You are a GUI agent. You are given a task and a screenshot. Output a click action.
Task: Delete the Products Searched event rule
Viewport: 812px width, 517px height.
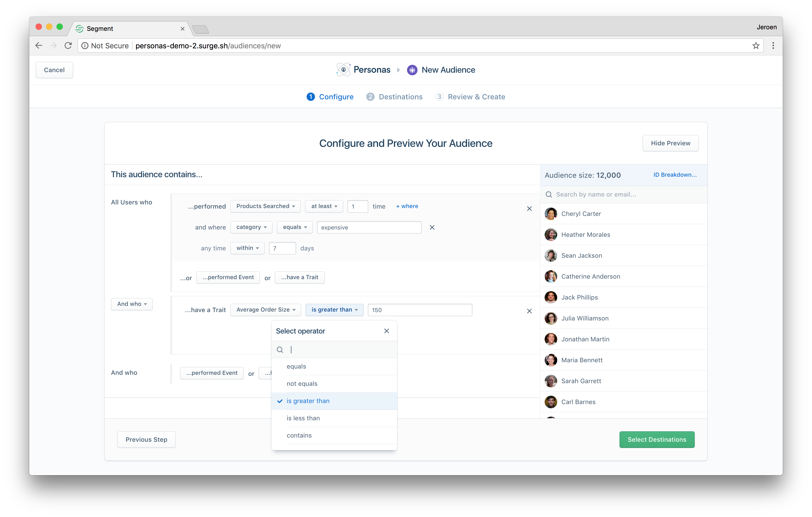click(x=529, y=209)
